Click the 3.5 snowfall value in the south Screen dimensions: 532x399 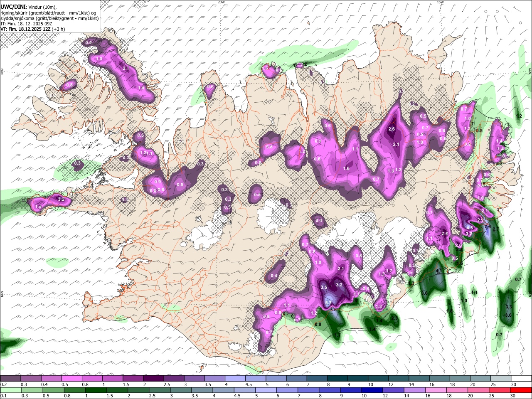tap(324, 287)
